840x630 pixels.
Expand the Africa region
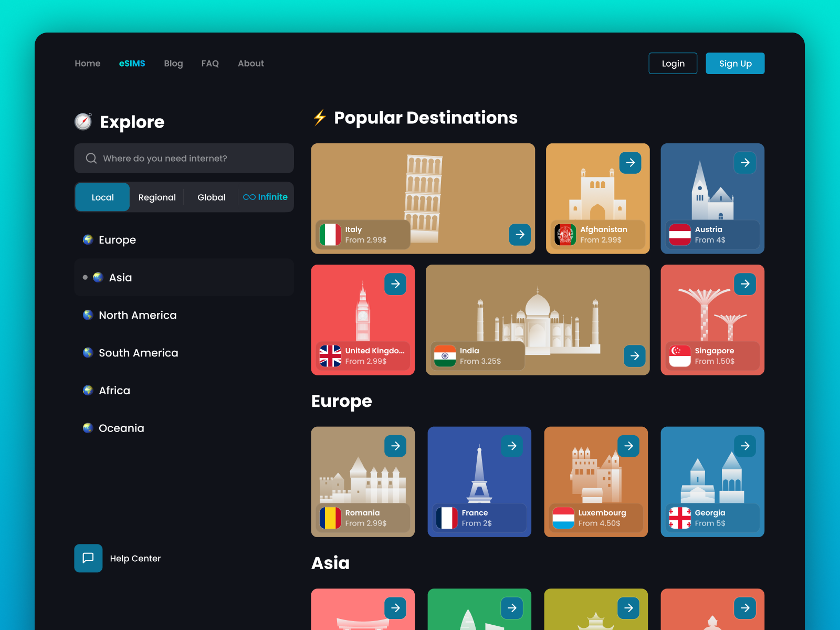pyautogui.click(x=114, y=390)
